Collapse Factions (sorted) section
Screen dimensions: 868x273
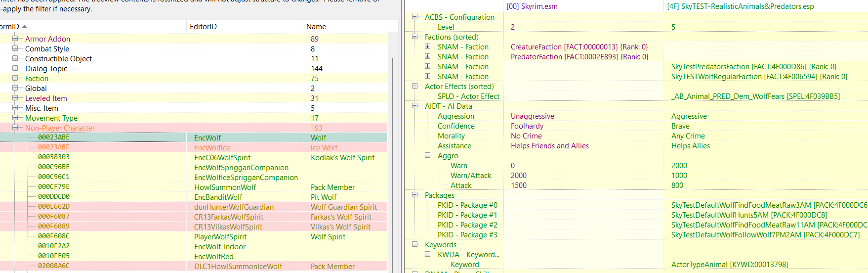pos(414,37)
